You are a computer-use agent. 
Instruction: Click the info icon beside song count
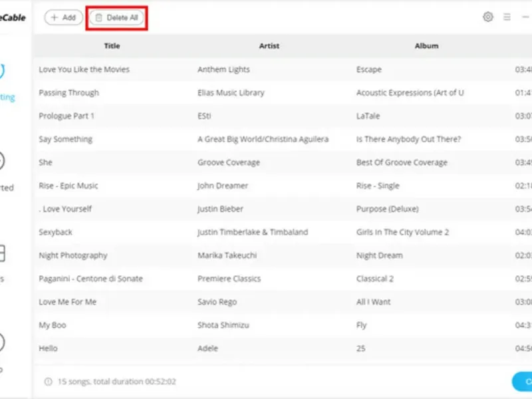49,382
